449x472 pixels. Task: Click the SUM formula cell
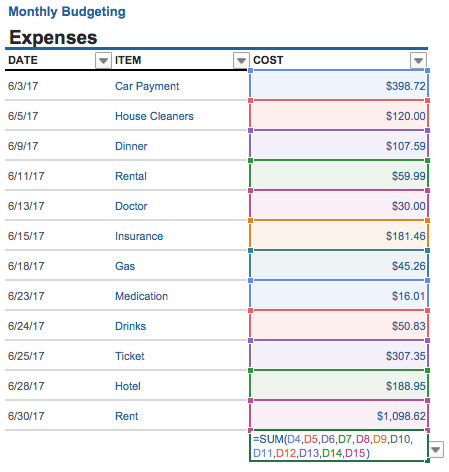point(338,446)
